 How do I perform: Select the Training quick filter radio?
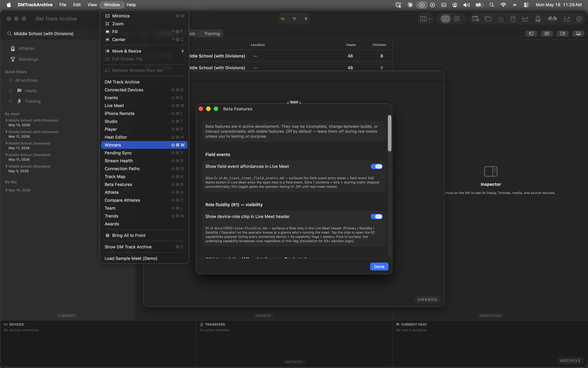click(10, 101)
